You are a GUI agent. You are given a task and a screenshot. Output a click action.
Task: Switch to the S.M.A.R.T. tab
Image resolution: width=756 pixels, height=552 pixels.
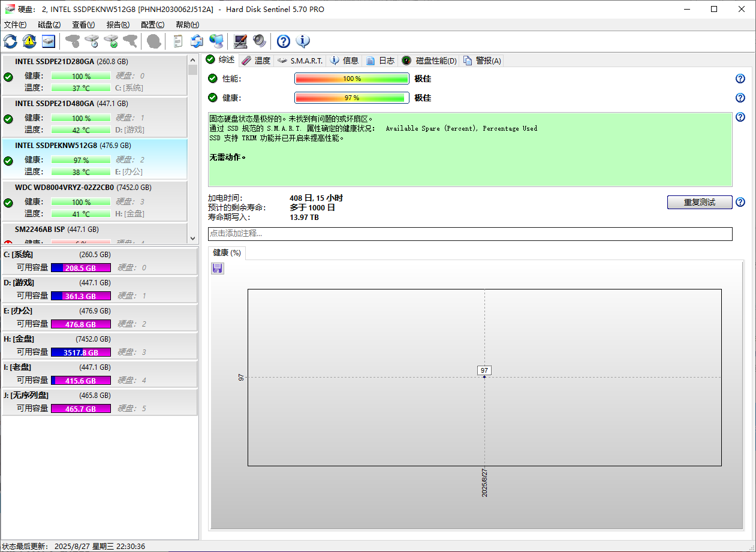click(300, 61)
